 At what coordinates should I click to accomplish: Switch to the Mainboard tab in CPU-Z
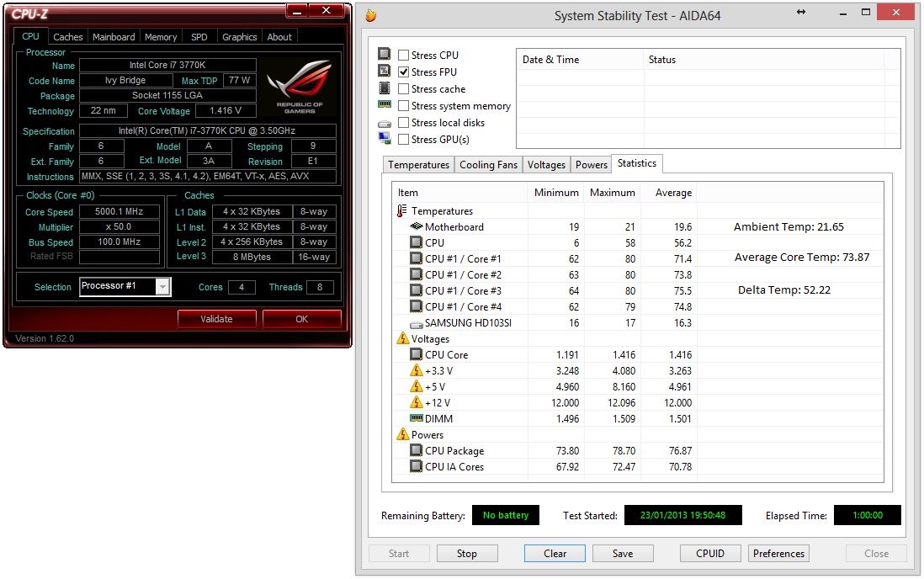tap(114, 36)
